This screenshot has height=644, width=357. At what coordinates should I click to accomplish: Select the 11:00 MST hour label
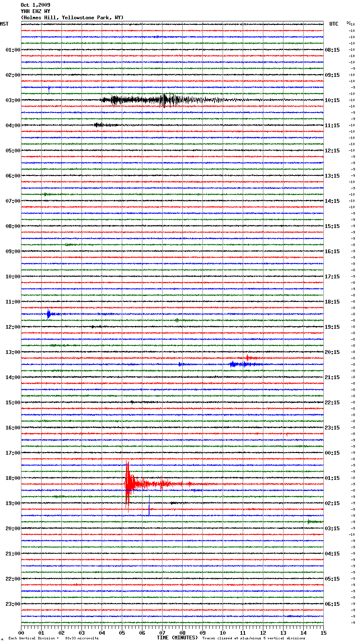point(13,302)
